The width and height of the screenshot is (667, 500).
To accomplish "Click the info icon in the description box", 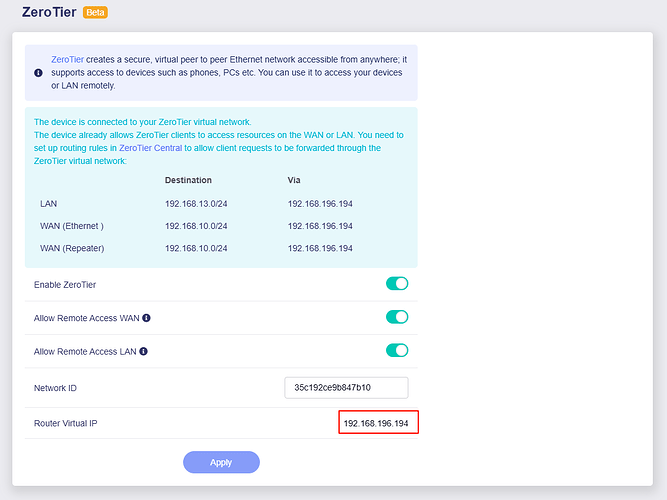I will (38, 72).
